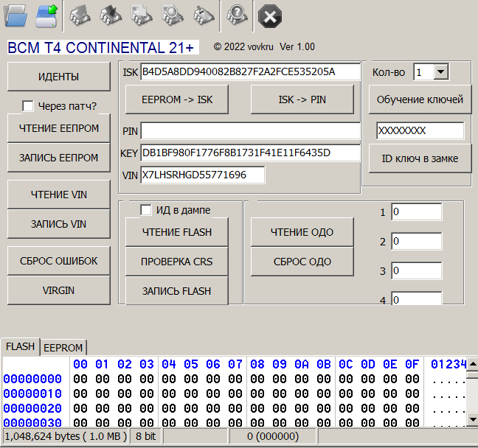Click the chip icon with the magnifier
The width and height of the screenshot is (478, 448).
tap(173, 15)
